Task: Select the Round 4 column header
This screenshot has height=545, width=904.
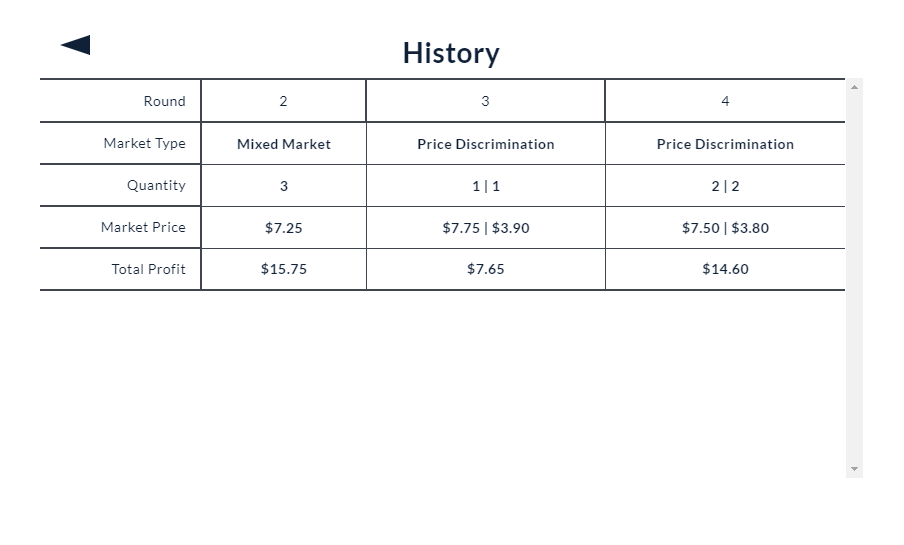Action: (x=725, y=101)
